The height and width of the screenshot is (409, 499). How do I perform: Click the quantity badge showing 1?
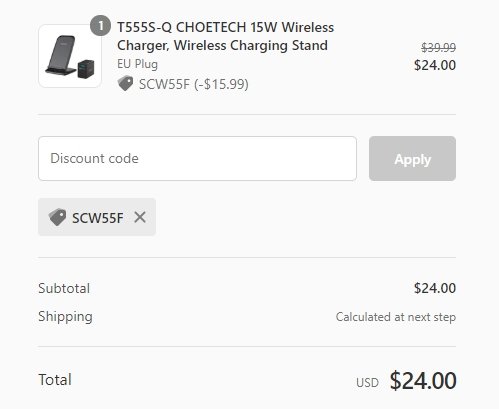click(100, 25)
